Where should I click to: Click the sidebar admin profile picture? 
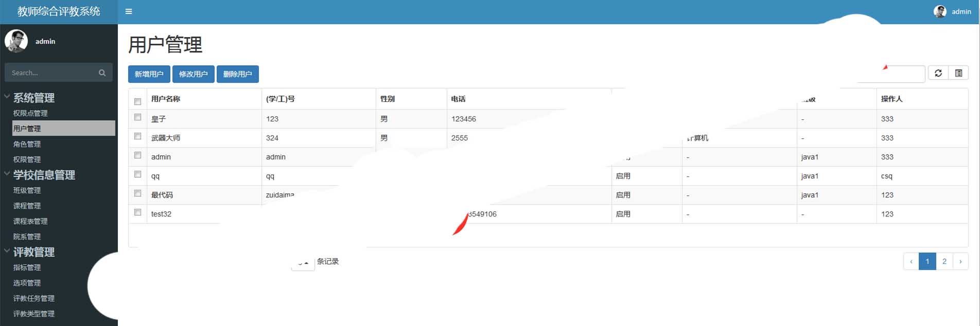point(16,41)
